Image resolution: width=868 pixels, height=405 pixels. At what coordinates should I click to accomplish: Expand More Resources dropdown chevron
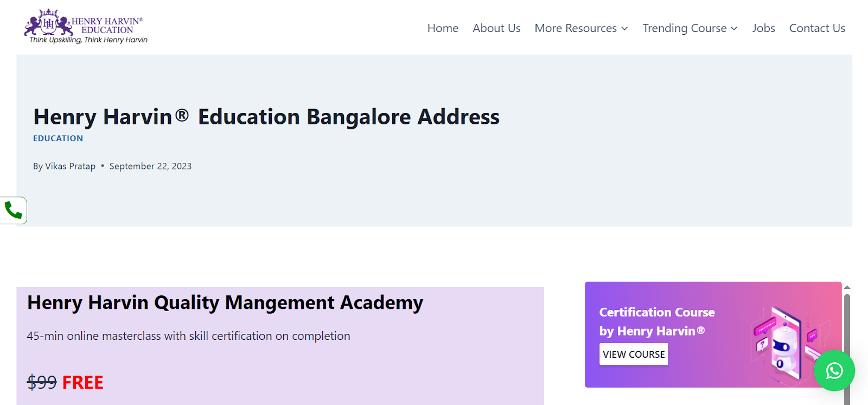[x=624, y=29]
